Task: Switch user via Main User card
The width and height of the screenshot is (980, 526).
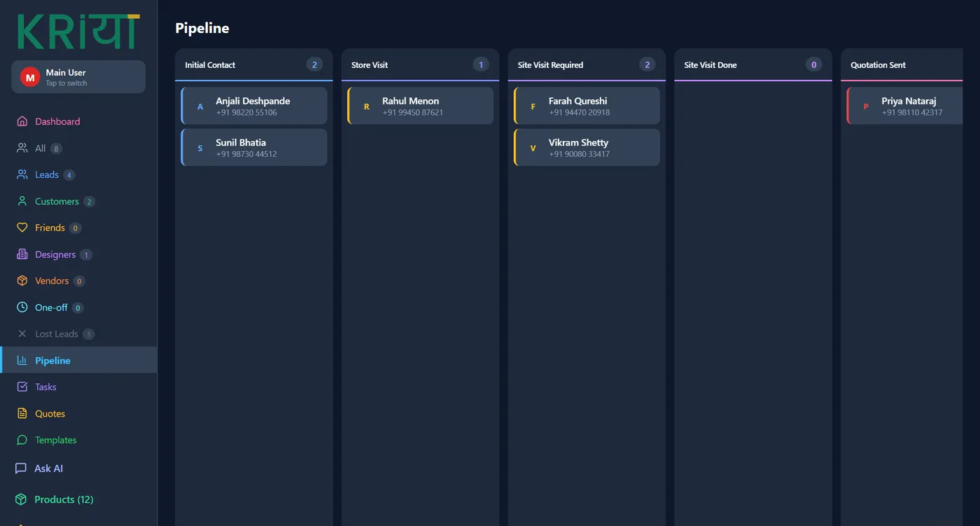Action: (x=78, y=77)
